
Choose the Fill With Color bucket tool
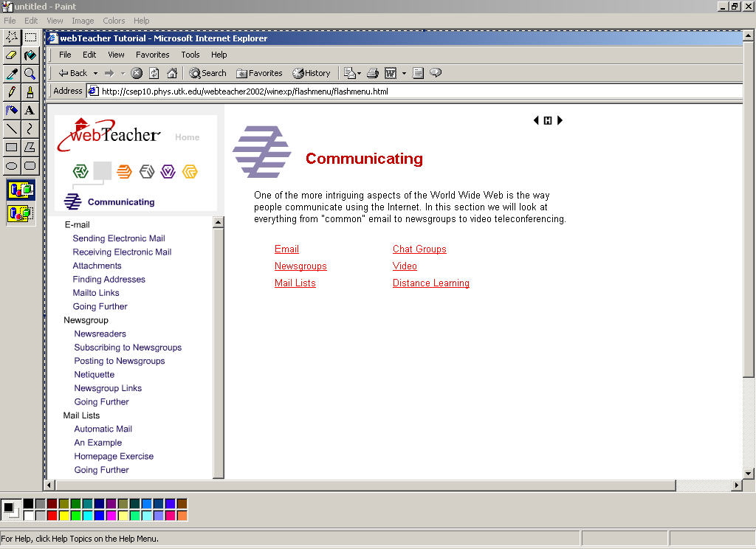pos(30,55)
